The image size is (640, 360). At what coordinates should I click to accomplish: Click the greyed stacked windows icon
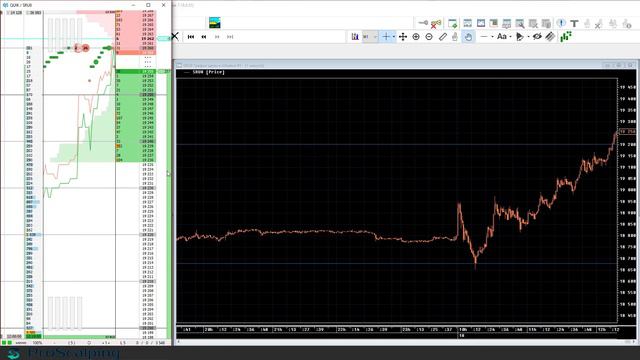pos(546,23)
